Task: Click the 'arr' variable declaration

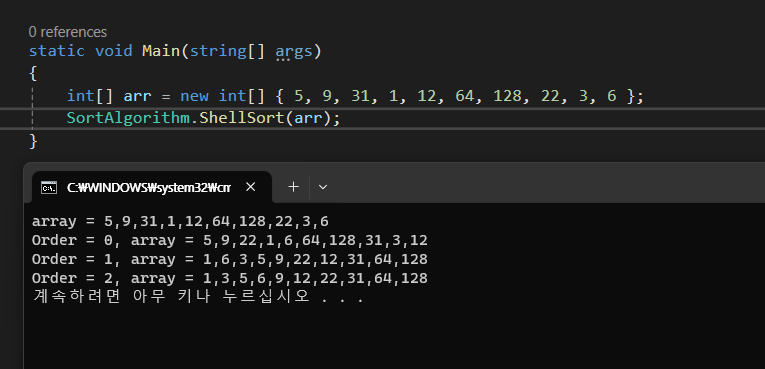Action: coord(138,96)
